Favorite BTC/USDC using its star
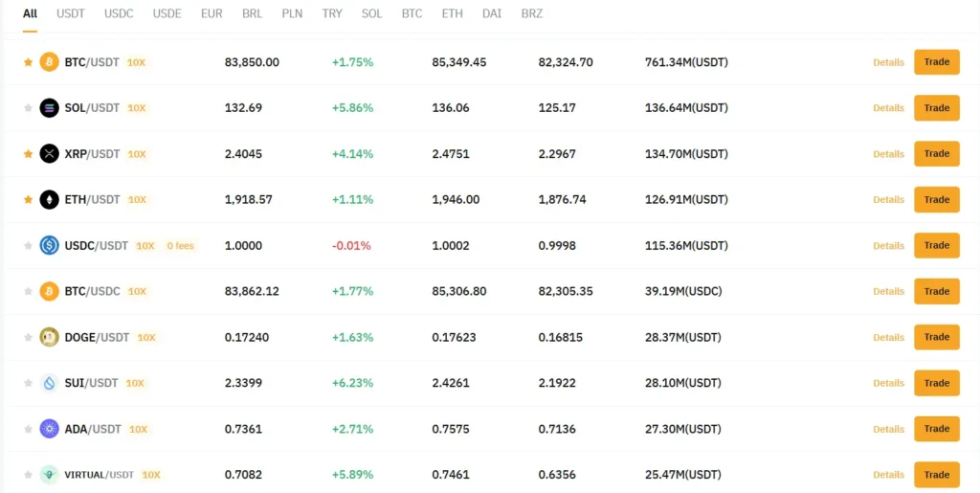Viewport: 980px width, 493px height. tap(28, 291)
